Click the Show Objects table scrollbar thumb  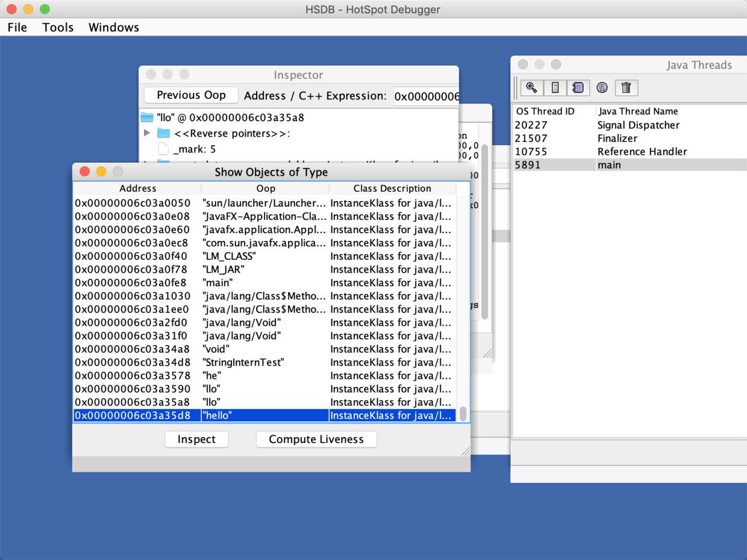coord(463,414)
